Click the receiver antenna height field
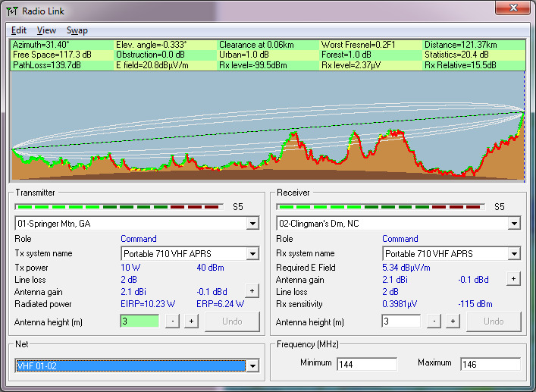 coord(401,321)
